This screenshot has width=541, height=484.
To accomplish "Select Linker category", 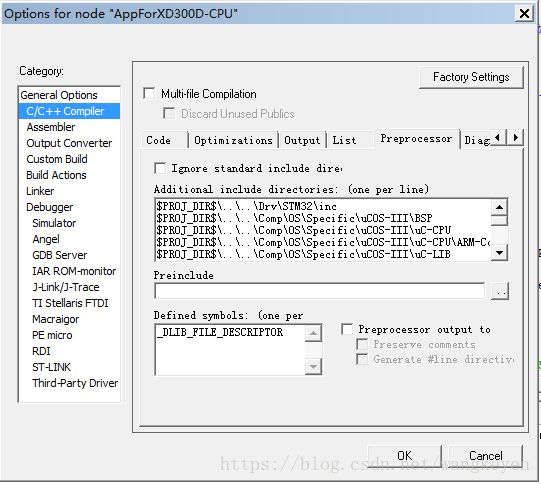I will pyautogui.click(x=40, y=191).
